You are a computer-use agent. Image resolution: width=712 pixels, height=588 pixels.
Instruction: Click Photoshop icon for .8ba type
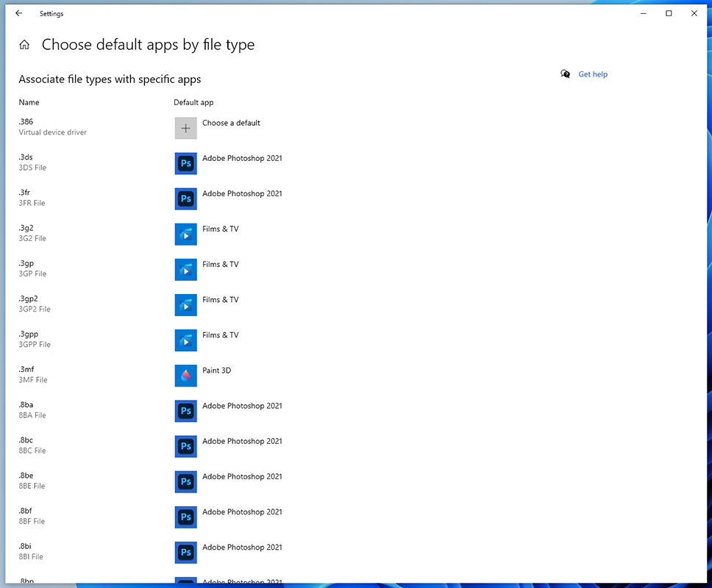pyautogui.click(x=185, y=411)
